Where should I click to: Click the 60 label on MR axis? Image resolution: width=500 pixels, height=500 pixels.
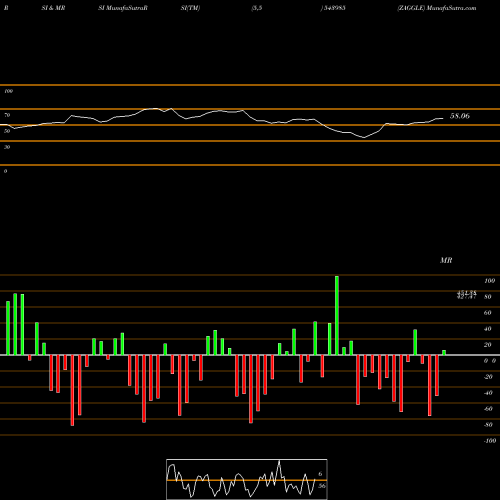pos(488,313)
